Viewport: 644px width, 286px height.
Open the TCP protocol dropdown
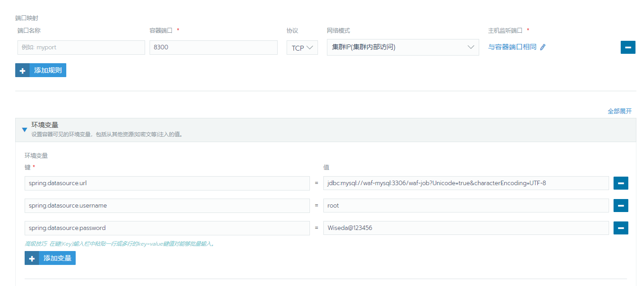click(302, 48)
